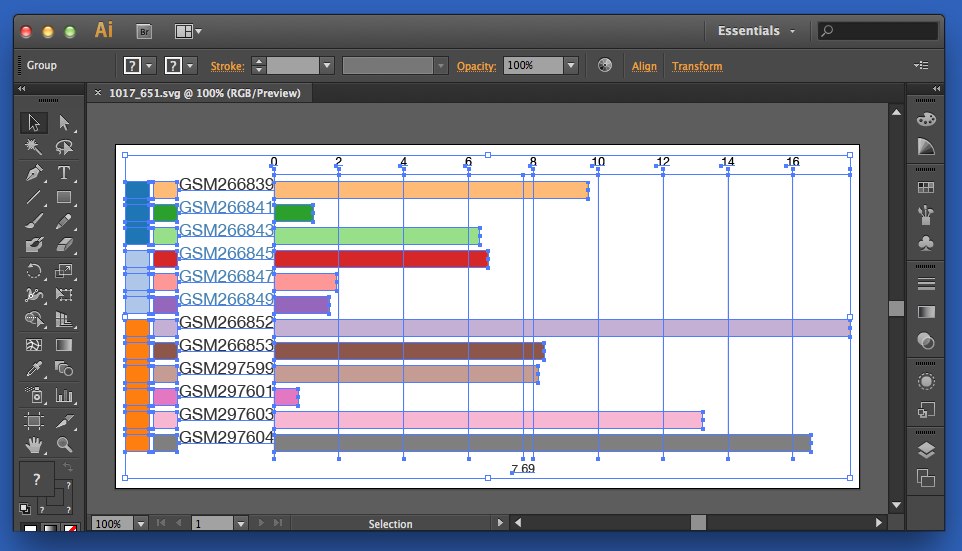The image size is (962, 551).
Task: Select the Line Segment tool
Action: click(34, 197)
